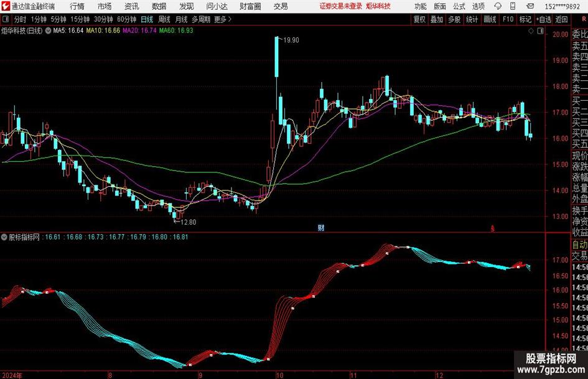The image size is (588, 379).
Task: Open the 问小达 menu
Action: pos(217,6)
